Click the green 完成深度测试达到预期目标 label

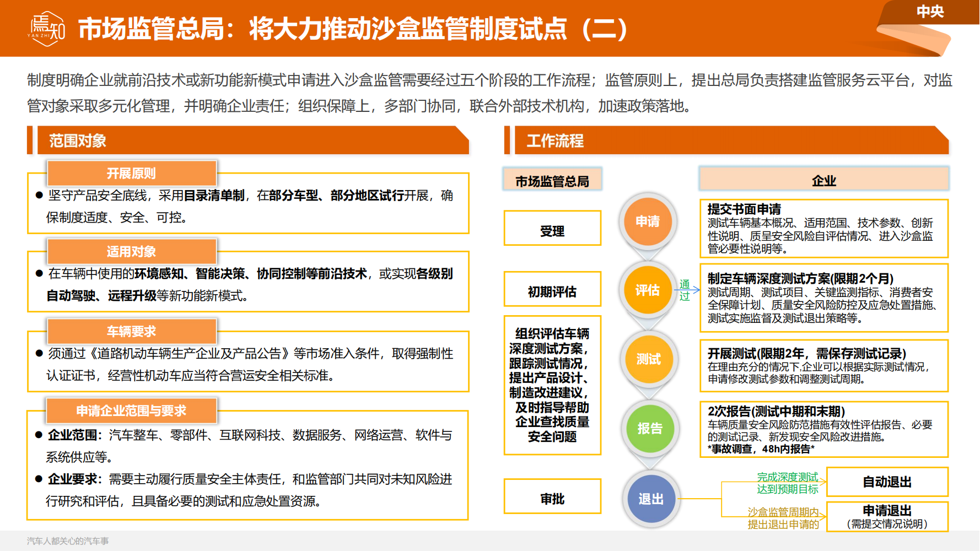(x=788, y=483)
